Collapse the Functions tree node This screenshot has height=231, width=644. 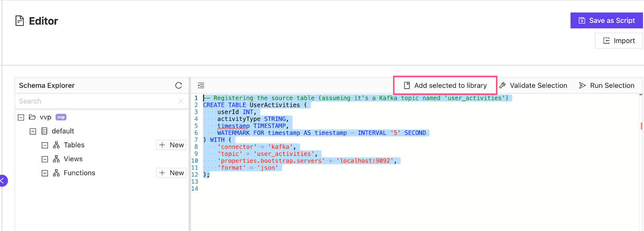(x=45, y=173)
